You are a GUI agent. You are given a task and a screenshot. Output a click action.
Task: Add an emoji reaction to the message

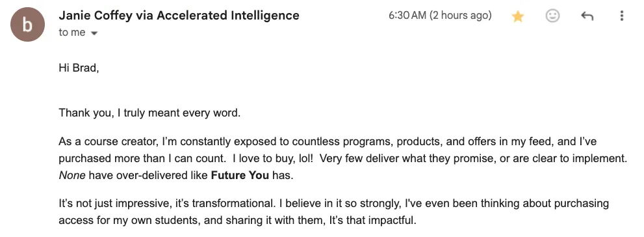coord(552,16)
